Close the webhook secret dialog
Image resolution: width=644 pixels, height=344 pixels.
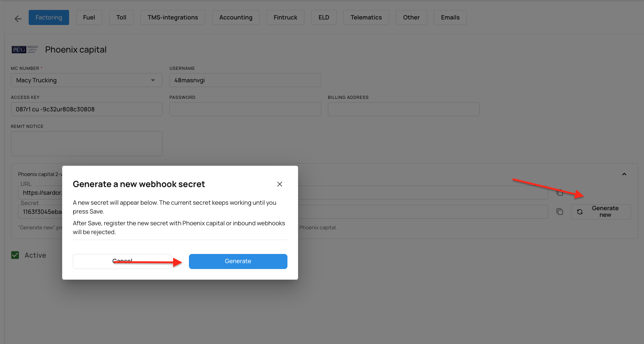click(x=280, y=184)
